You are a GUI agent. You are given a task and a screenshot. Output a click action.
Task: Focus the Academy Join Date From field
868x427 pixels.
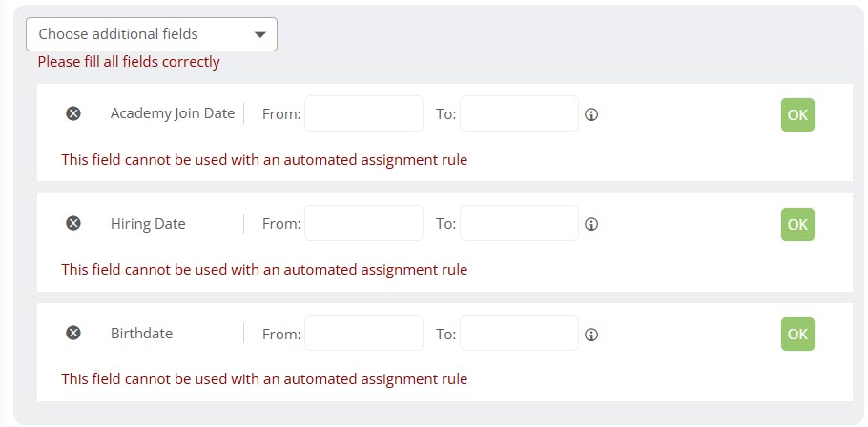tap(363, 113)
